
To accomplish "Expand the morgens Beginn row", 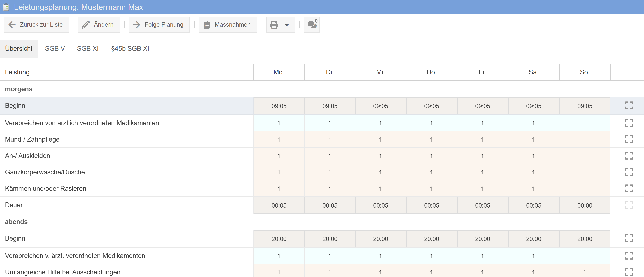I will 629,106.
